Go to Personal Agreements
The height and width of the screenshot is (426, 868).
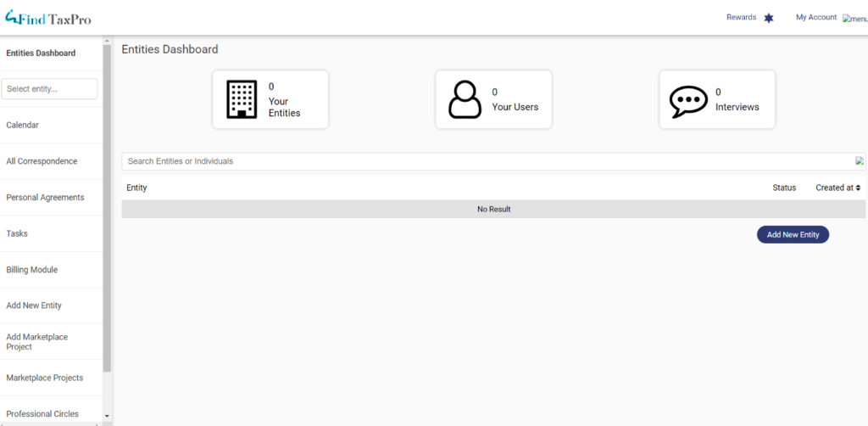coord(45,198)
